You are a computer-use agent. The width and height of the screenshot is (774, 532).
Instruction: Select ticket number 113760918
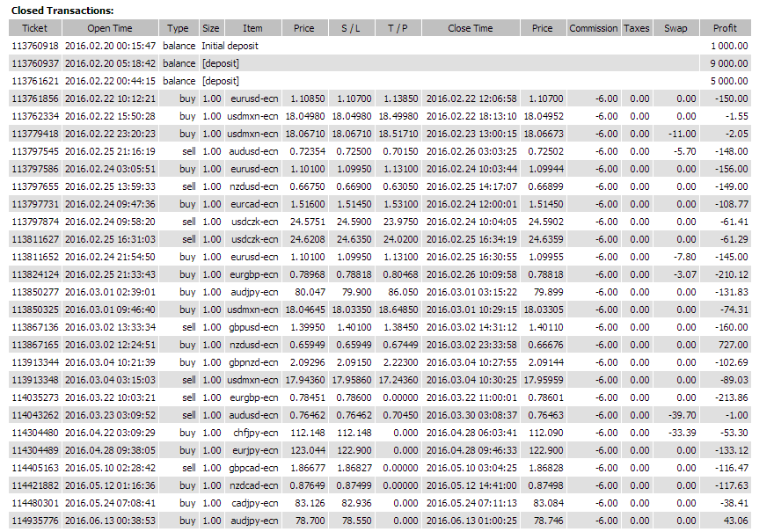pos(35,46)
